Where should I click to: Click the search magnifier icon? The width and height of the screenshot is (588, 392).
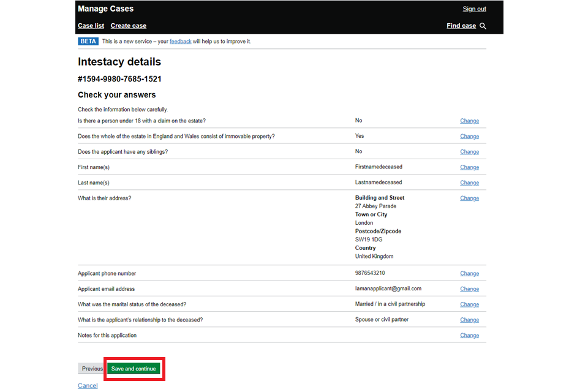pos(483,26)
